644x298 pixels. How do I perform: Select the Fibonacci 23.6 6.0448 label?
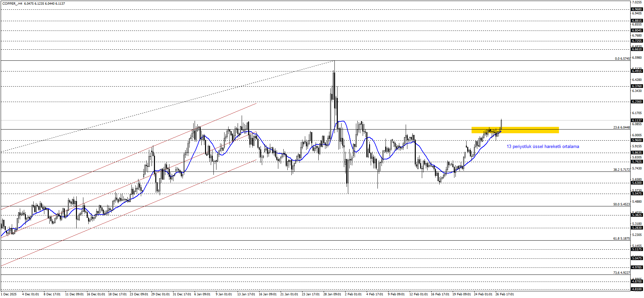coord(621,128)
